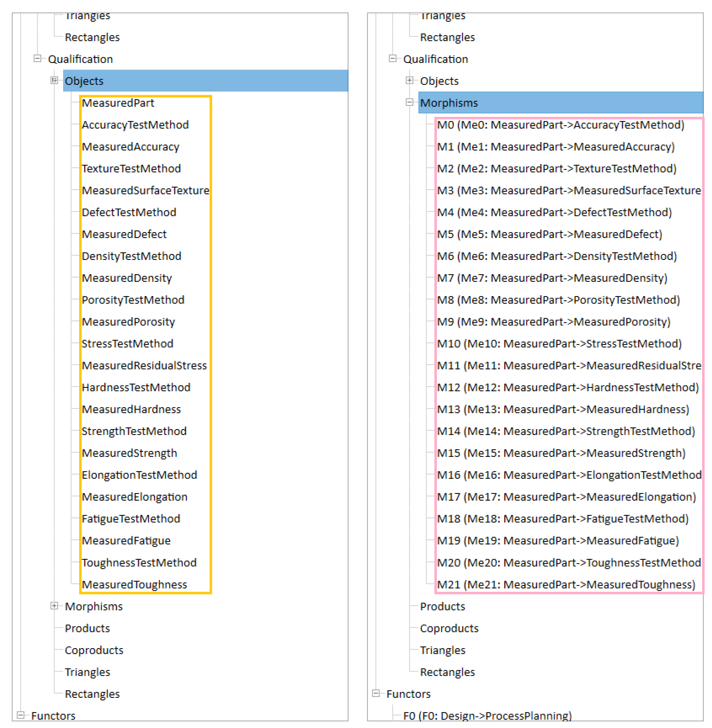Select MeasuredPart object item

[118, 103]
